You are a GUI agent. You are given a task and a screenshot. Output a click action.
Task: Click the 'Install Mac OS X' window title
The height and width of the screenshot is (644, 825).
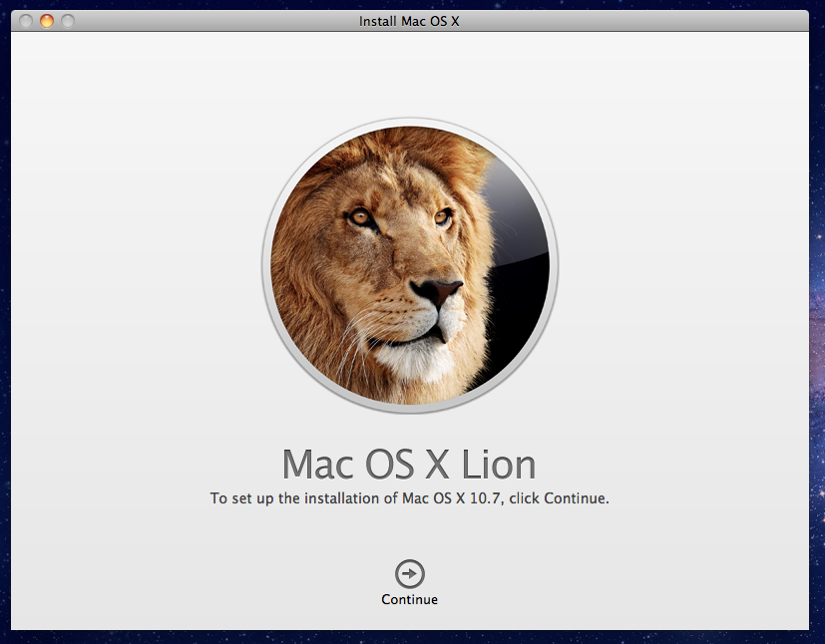(409, 21)
